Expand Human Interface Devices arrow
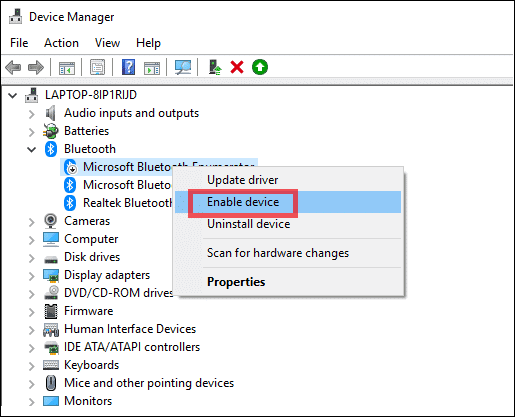 32,330
